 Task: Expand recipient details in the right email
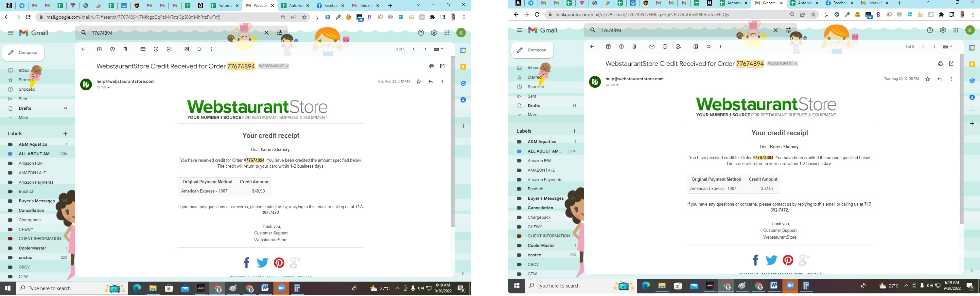tap(618, 85)
